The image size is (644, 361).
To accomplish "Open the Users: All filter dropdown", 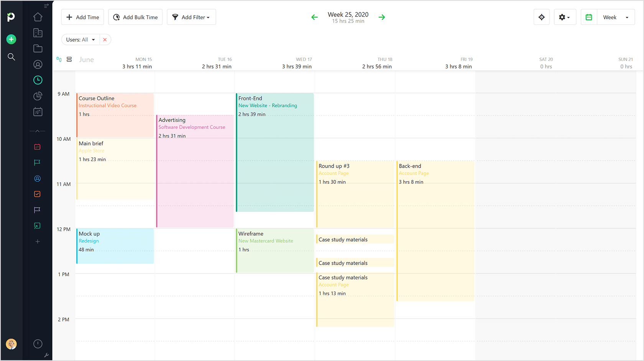I will click(80, 39).
